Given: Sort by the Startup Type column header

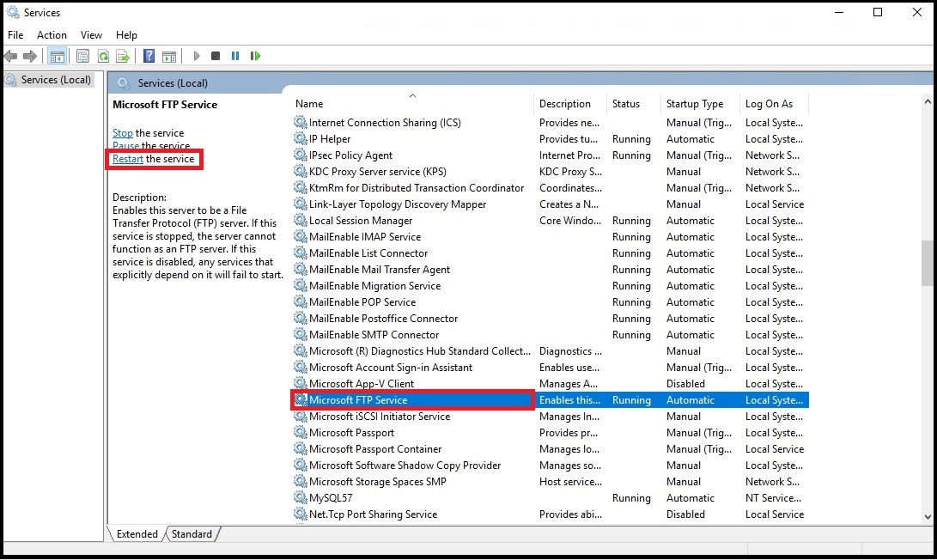Looking at the screenshot, I should click(694, 104).
